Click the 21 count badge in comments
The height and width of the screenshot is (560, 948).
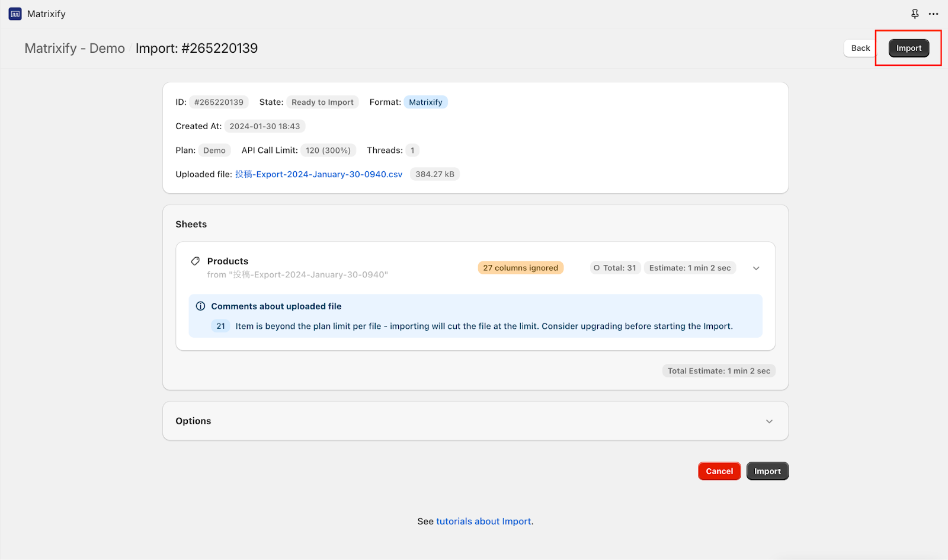(220, 326)
